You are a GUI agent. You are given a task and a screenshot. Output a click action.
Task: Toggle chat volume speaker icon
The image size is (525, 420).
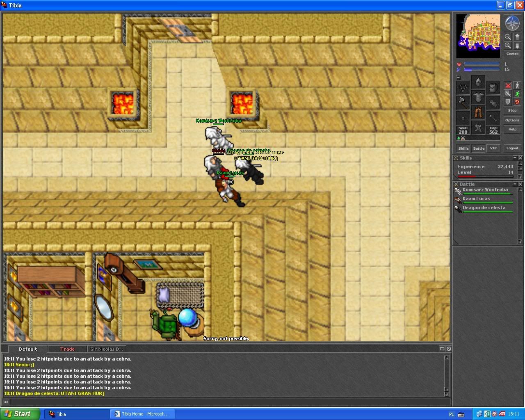6,402
